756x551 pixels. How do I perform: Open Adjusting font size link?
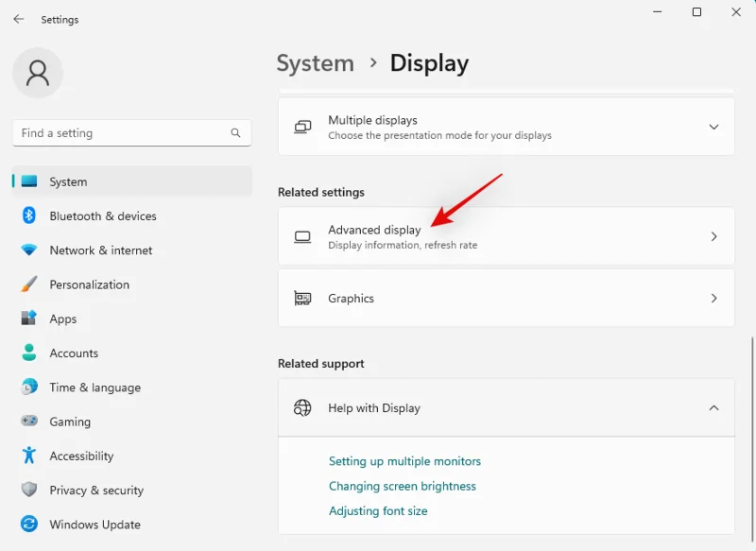point(378,511)
